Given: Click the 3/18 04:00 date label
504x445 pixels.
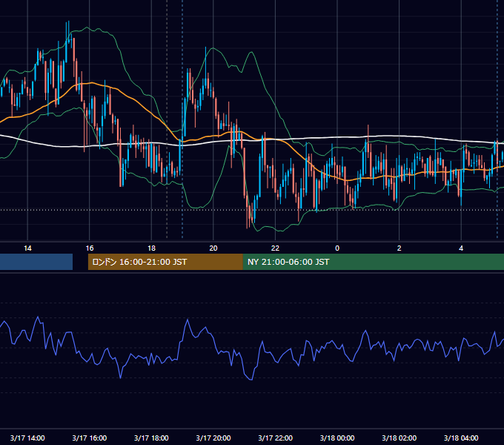Looking at the screenshot, I should click(x=461, y=438).
